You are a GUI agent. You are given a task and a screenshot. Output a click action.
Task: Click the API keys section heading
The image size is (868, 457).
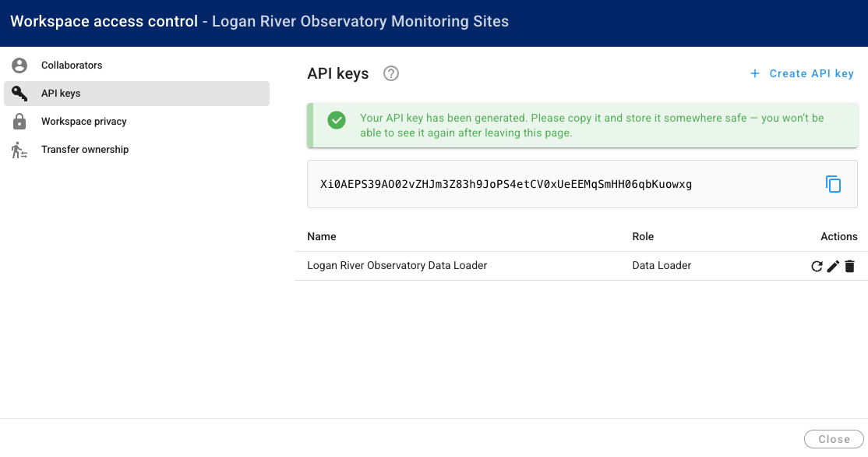(x=337, y=73)
